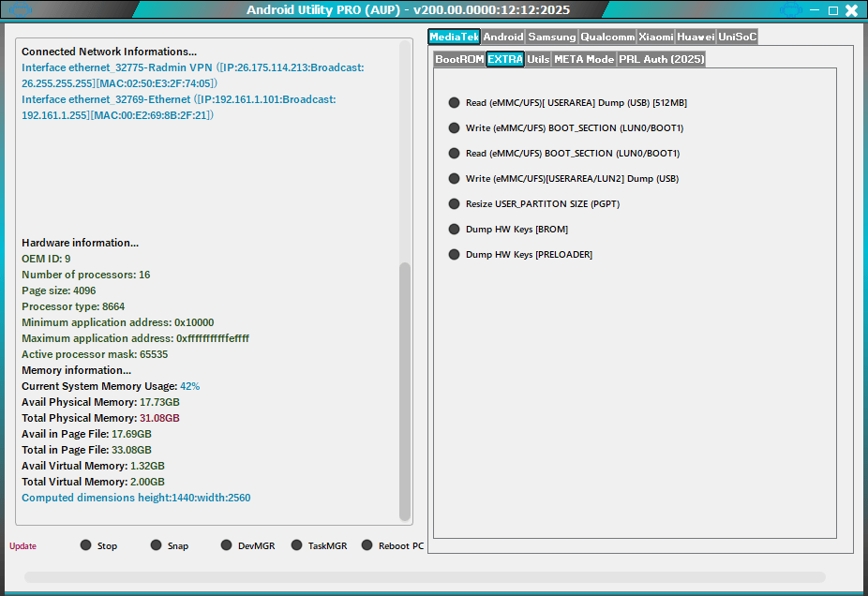Open the META Mode sub-tab
The image size is (868, 596).
[x=583, y=59]
